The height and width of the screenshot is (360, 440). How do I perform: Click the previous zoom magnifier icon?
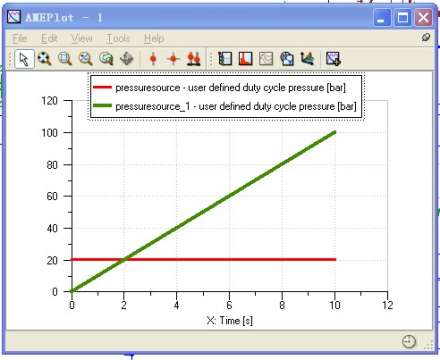(106, 59)
